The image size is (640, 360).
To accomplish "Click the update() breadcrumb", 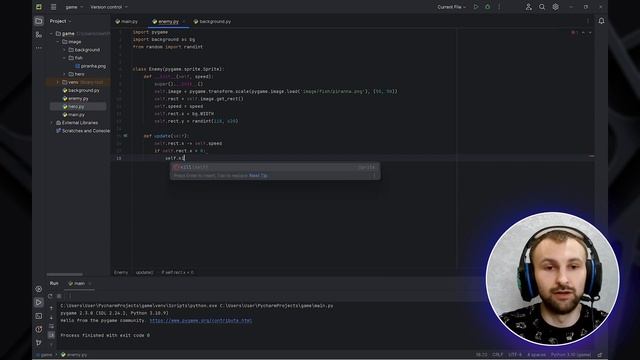I will (144, 272).
